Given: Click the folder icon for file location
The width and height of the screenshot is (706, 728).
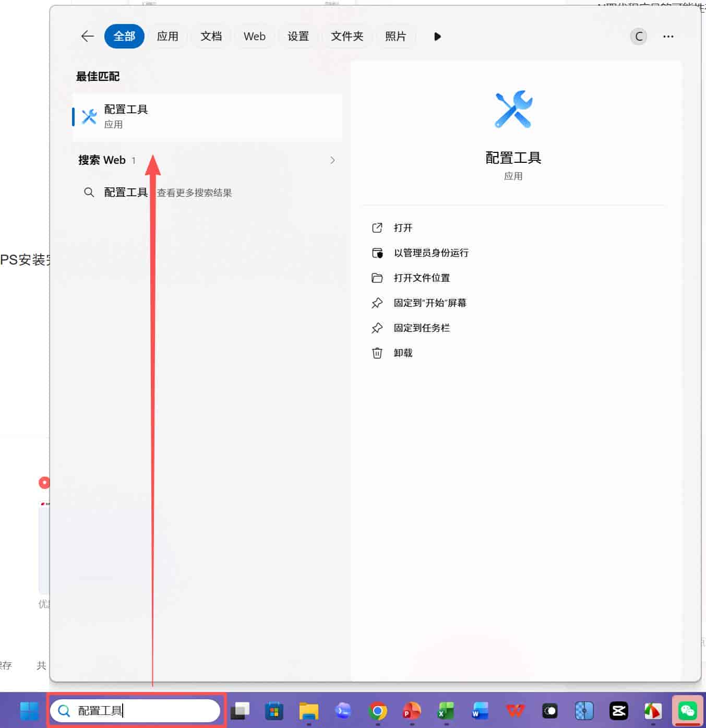Looking at the screenshot, I should [x=377, y=278].
